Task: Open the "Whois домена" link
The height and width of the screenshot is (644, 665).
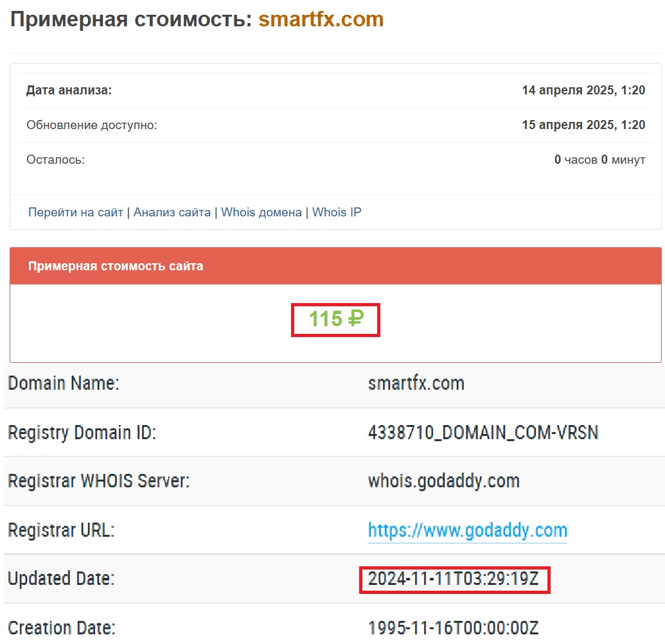Action: point(262,213)
